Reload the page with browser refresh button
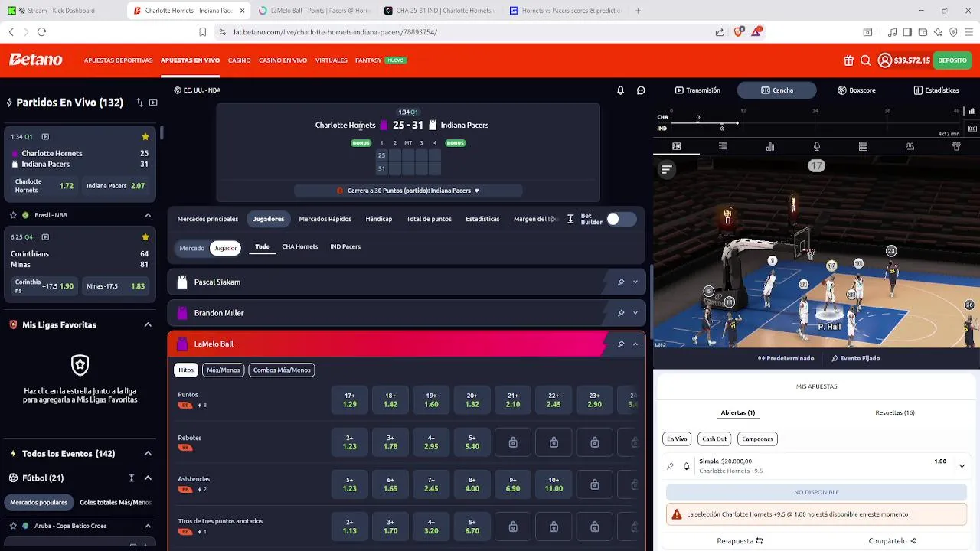This screenshot has height=551, width=980. coord(41,32)
